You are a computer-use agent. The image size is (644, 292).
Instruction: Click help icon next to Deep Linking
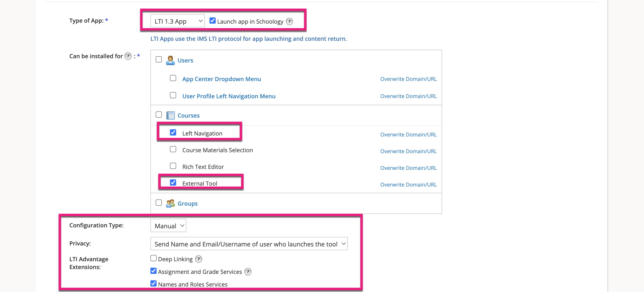coord(199,259)
